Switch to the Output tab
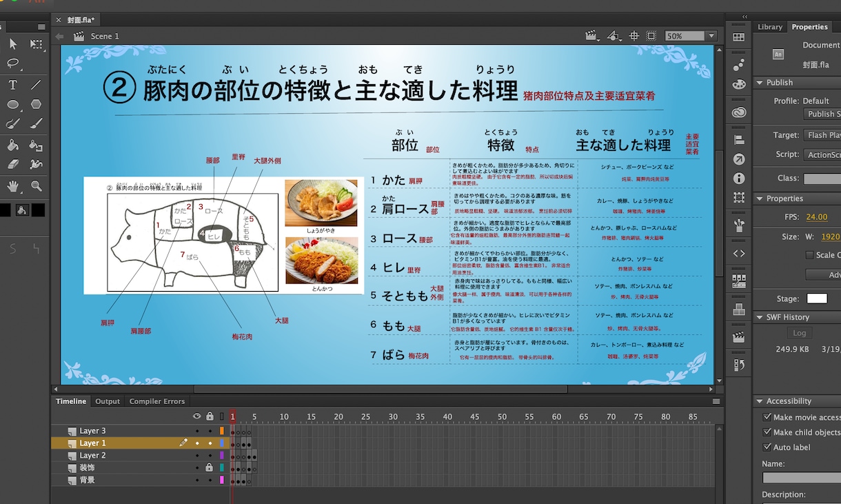 (x=108, y=401)
